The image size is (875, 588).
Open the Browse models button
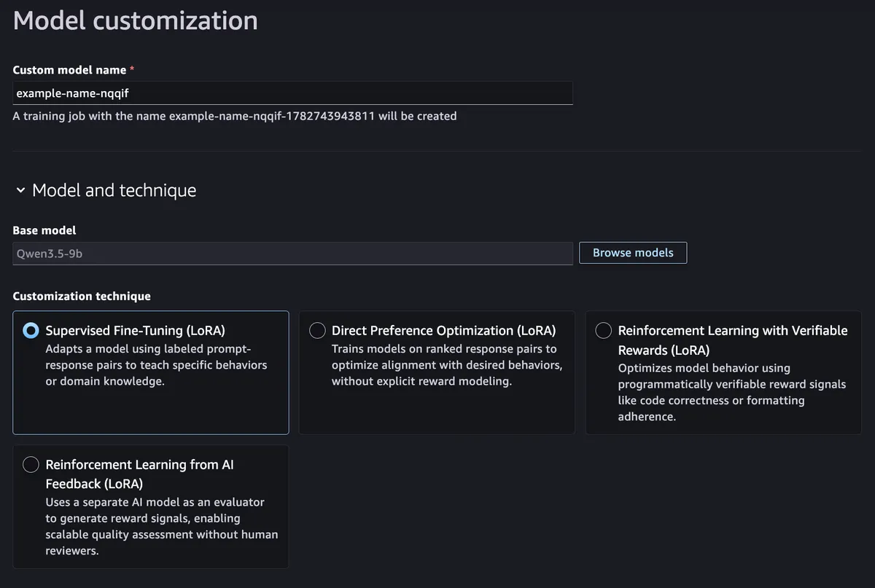pos(633,253)
